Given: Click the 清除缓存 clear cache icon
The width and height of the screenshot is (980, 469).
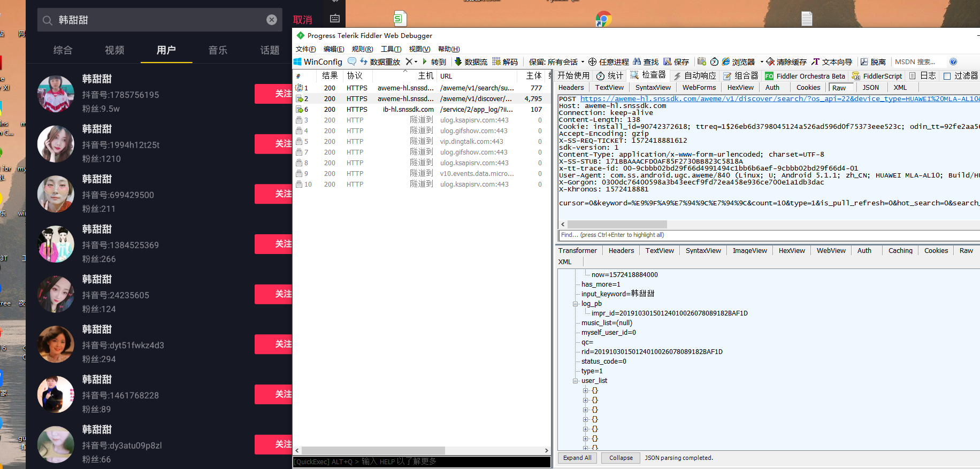Looking at the screenshot, I should pyautogui.click(x=770, y=62).
